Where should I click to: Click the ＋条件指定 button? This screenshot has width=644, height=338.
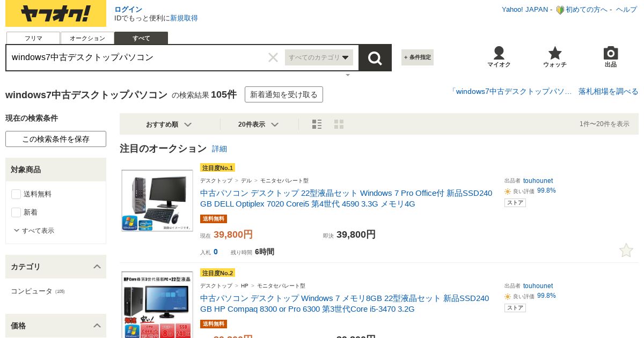[x=418, y=57]
